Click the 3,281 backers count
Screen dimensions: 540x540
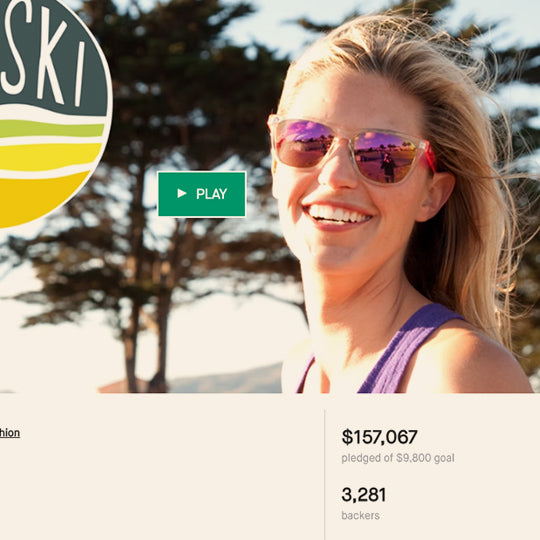364,495
